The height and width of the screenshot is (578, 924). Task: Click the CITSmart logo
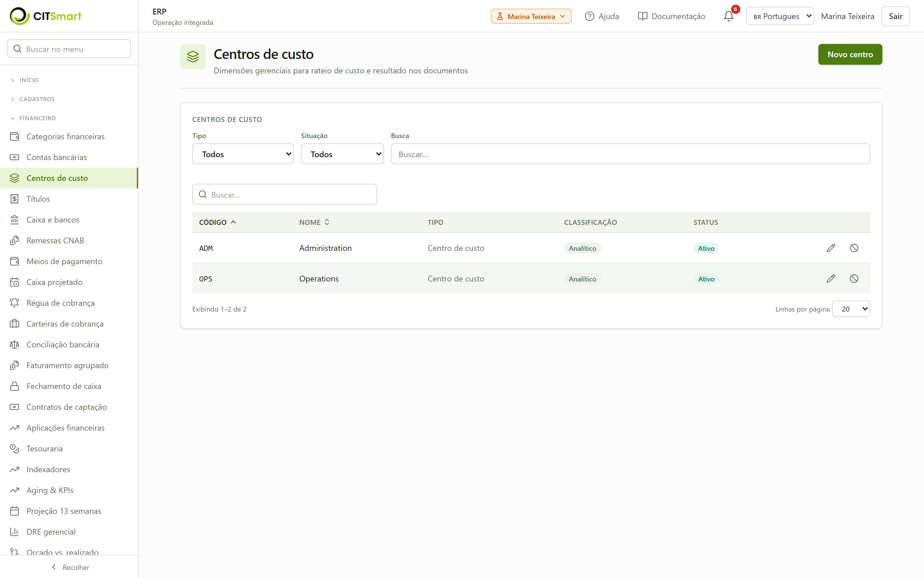(45, 16)
